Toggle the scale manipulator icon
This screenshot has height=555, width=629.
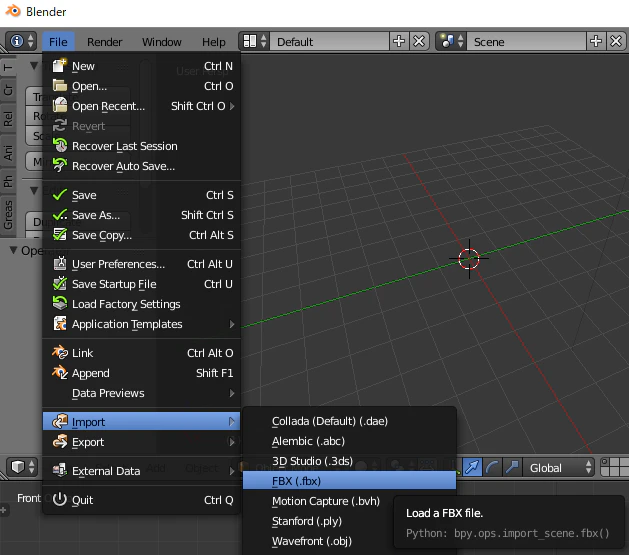pyautogui.click(x=512, y=467)
